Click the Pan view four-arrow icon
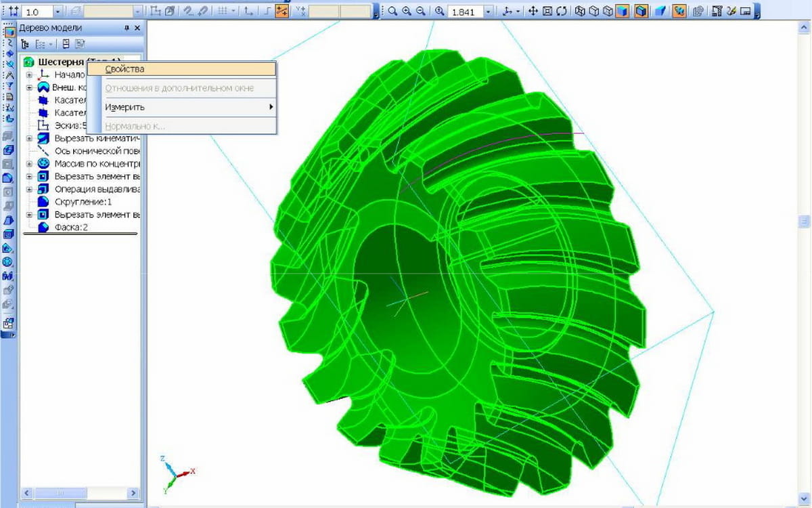This screenshot has height=508, width=812. (x=533, y=12)
